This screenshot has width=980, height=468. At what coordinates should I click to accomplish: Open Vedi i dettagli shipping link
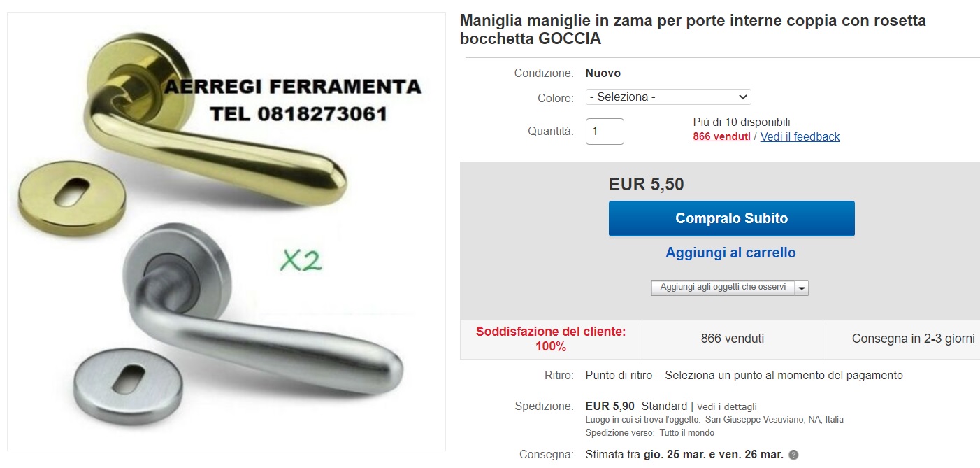click(x=727, y=406)
